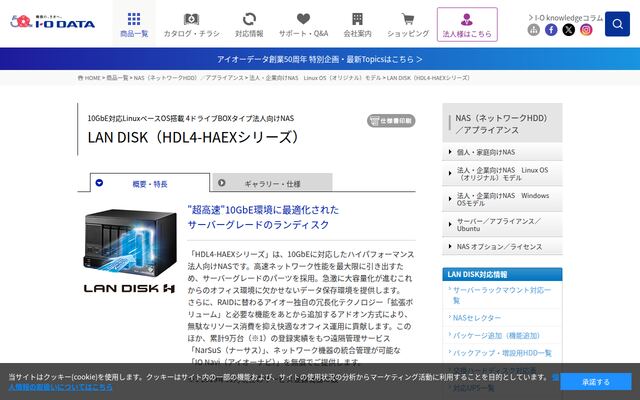
Task: Open the 会社案内 building menu
Action: [357, 24]
